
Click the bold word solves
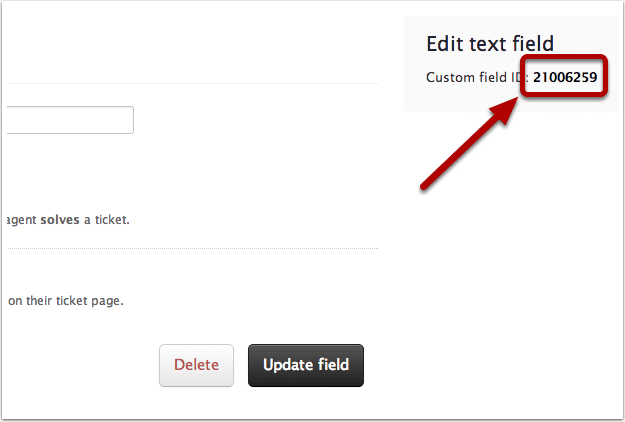coord(60,220)
